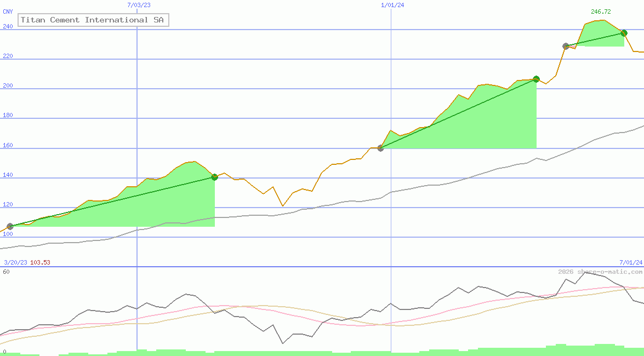Click the green end marker near the 206 price
644x356 pixels.
(x=536, y=79)
